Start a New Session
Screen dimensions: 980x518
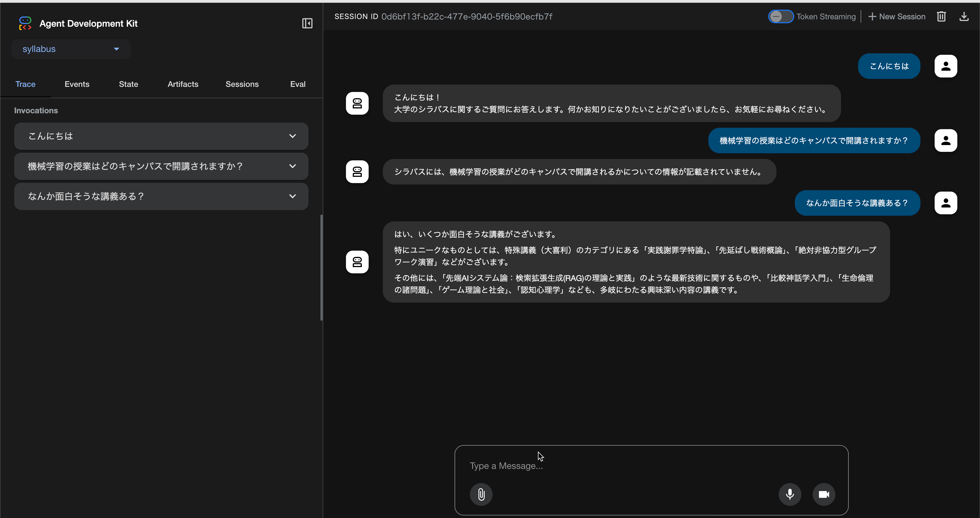pos(897,16)
